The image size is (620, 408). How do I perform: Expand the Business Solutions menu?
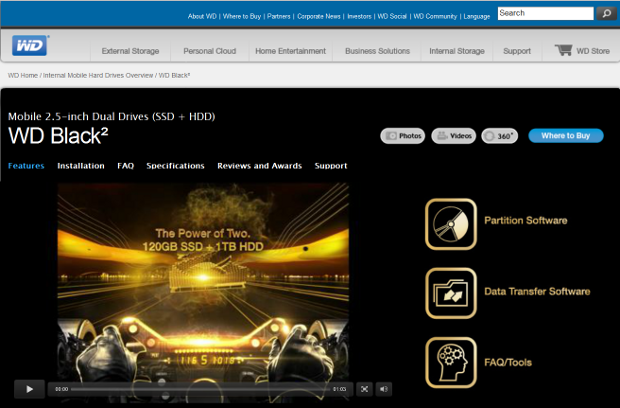coord(377,51)
